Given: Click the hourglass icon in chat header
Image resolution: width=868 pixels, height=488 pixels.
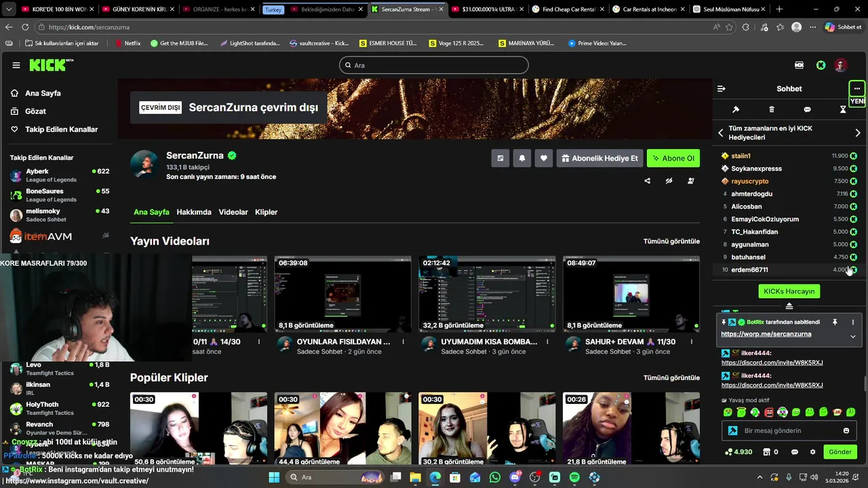Looking at the screenshot, I should click(x=843, y=109).
